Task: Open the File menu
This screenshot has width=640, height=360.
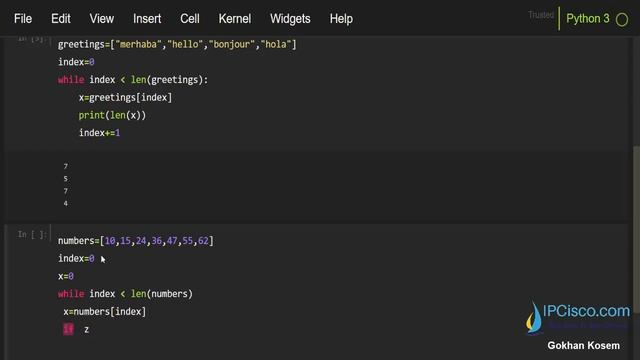Action: click(23, 19)
